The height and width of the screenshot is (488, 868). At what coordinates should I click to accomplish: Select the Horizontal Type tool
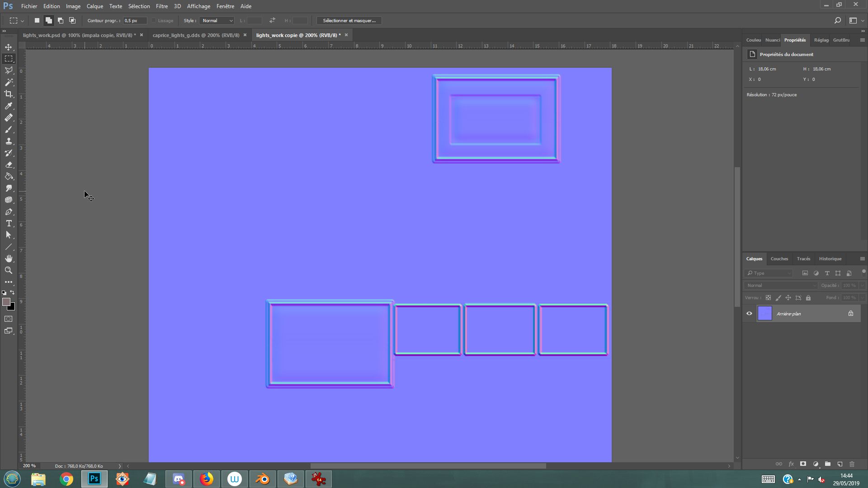tap(9, 223)
